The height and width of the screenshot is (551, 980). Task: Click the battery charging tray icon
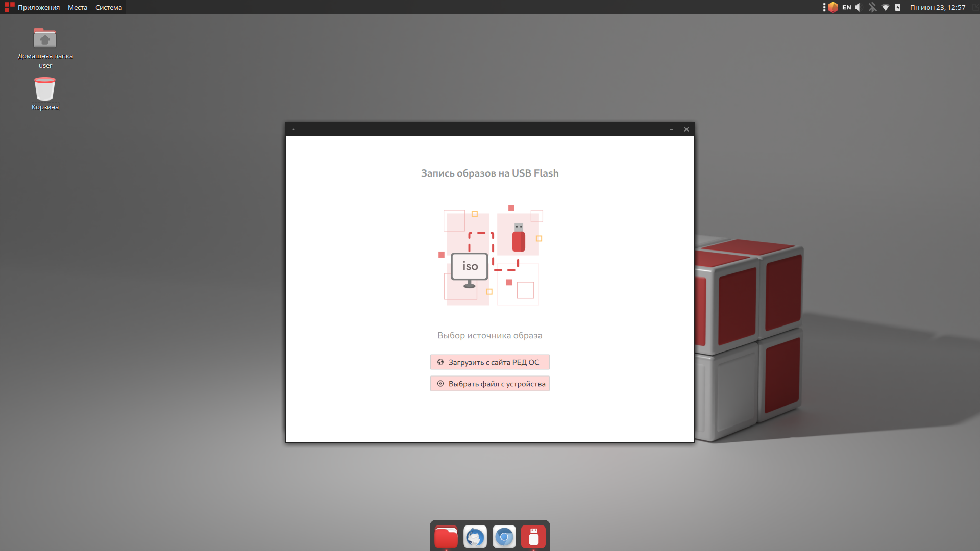point(898,7)
